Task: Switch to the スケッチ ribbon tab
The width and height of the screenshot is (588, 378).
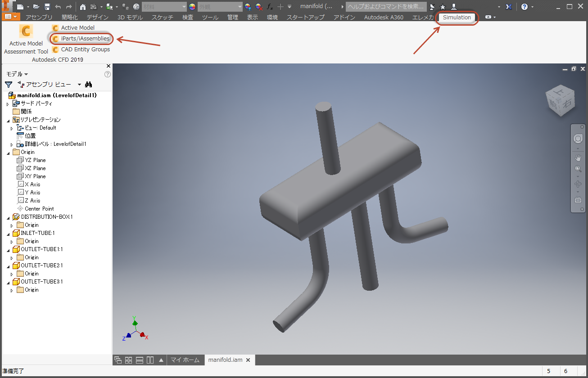Action: coord(163,18)
